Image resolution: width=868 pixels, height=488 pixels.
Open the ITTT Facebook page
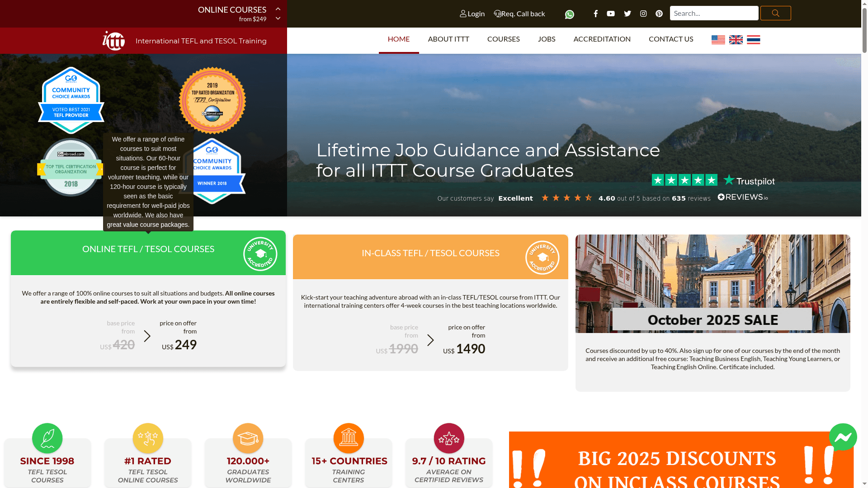pos(596,13)
